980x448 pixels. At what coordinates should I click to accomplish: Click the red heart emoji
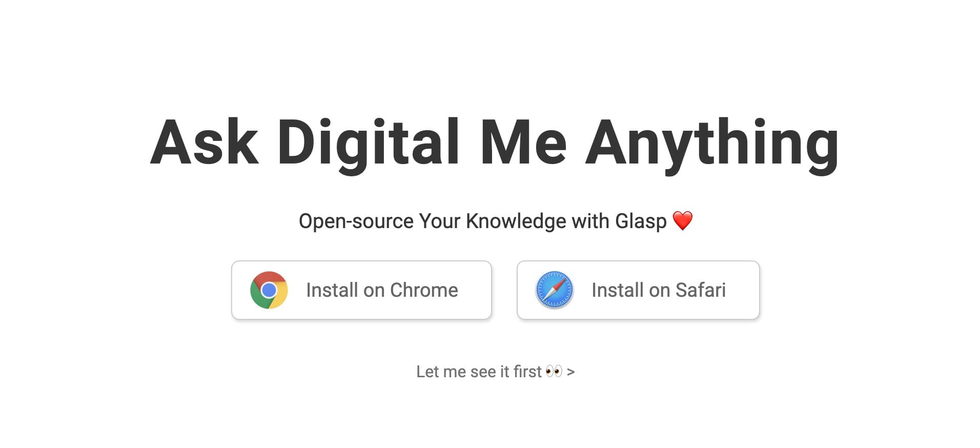[682, 221]
